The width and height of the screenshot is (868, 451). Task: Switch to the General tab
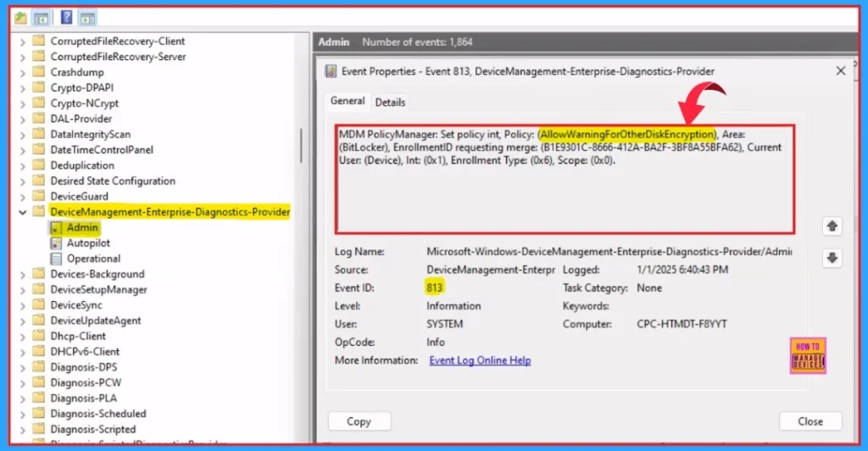[348, 101]
